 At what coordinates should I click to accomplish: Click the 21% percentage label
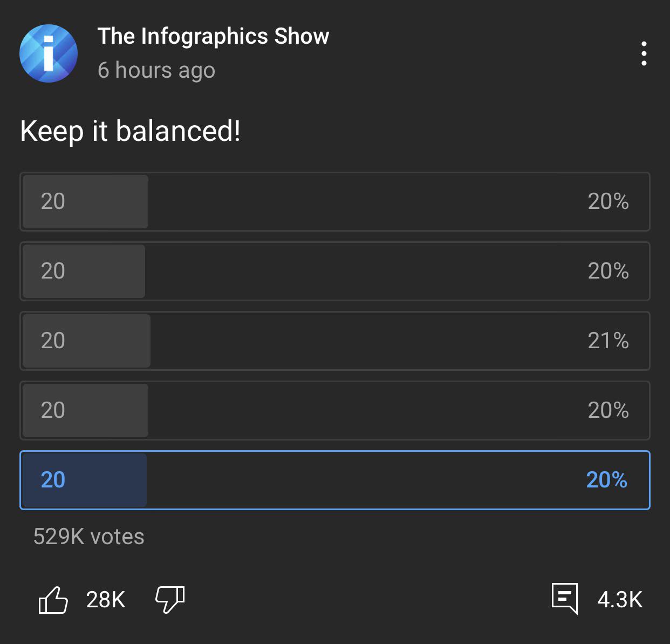click(609, 341)
